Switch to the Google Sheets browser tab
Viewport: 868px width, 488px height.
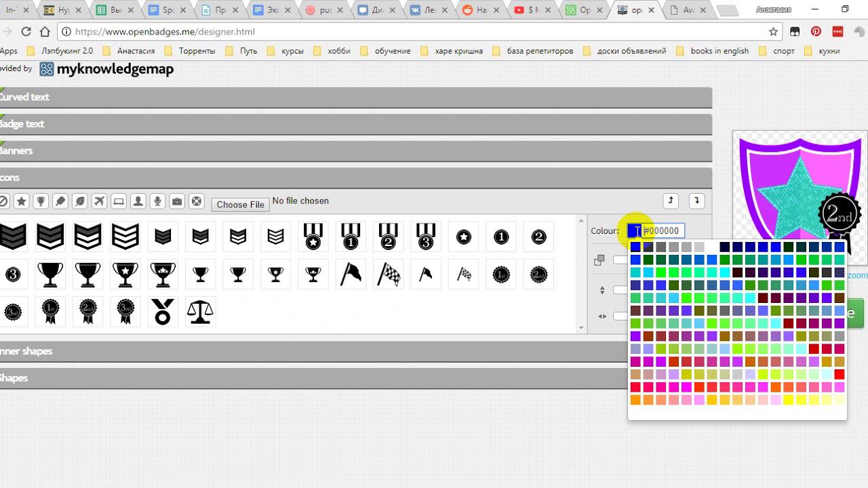[x=115, y=10]
